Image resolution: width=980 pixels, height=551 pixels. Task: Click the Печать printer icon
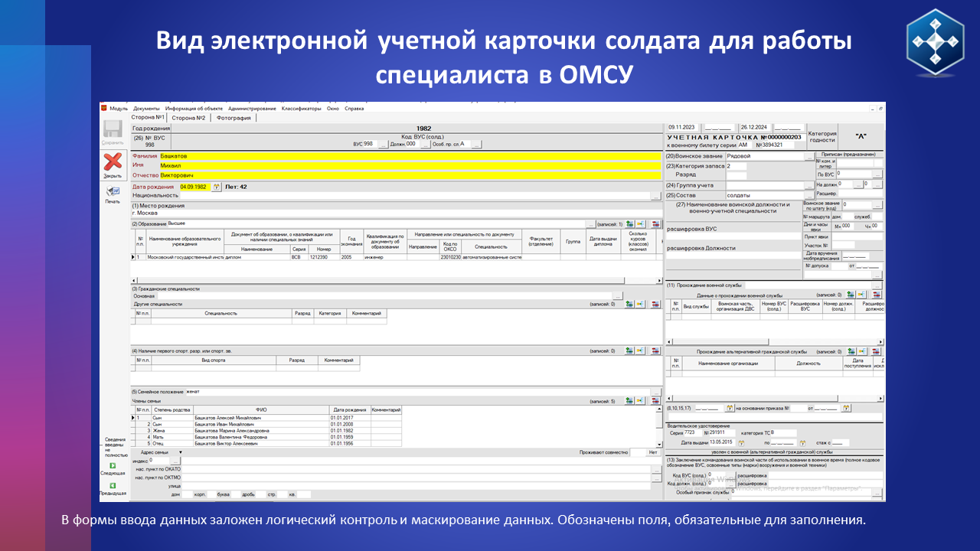pos(113,191)
